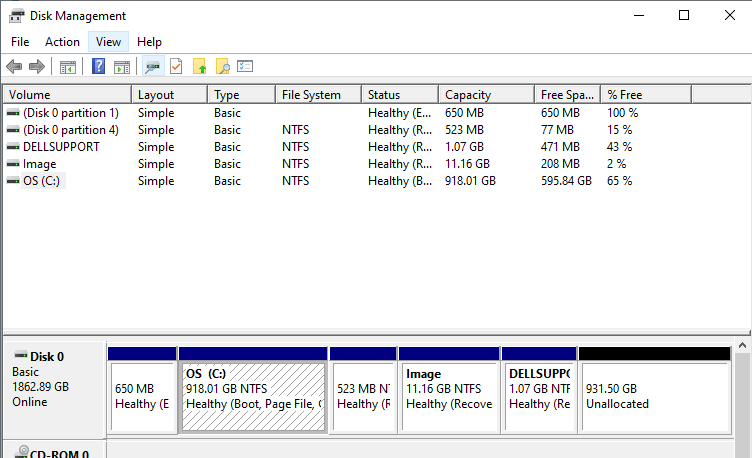Screen dimensions: 752x458
Task: Select the DELLSUPPORT 1.07 GB partition block
Action: 539,390
